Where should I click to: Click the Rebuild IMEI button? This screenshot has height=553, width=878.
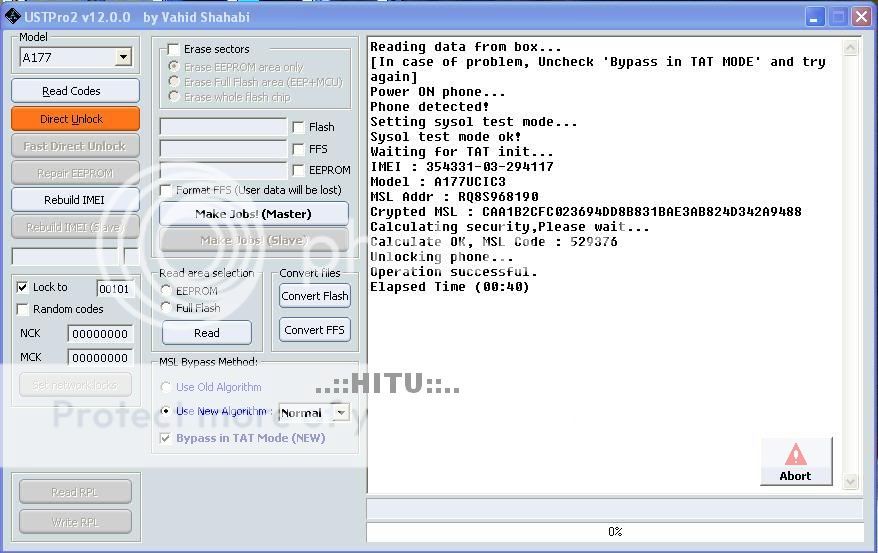[x=75, y=200]
